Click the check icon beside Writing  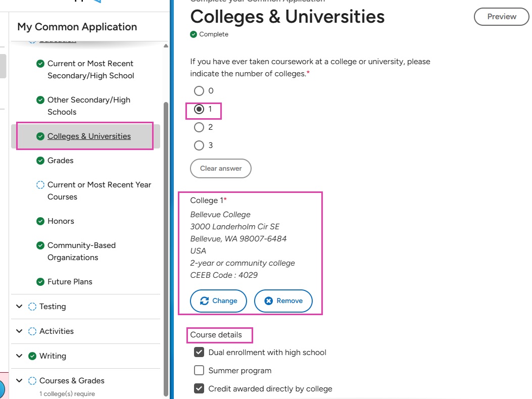click(x=31, y=356)
